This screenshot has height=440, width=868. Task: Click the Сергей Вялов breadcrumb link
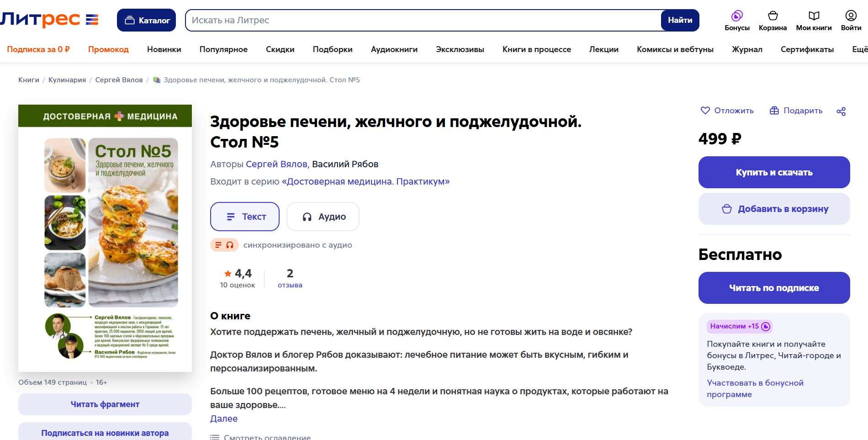coord(119,80)
